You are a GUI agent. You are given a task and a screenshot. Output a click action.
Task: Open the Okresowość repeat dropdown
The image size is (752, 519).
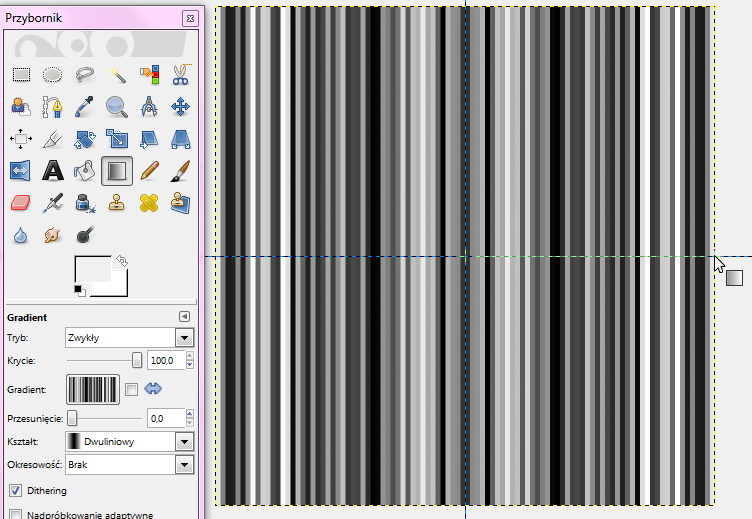pyautogui.click(x=128, y=465)
